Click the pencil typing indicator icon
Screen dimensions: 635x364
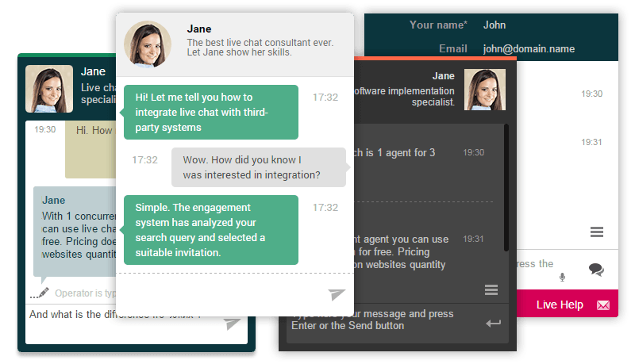(40, 293)
